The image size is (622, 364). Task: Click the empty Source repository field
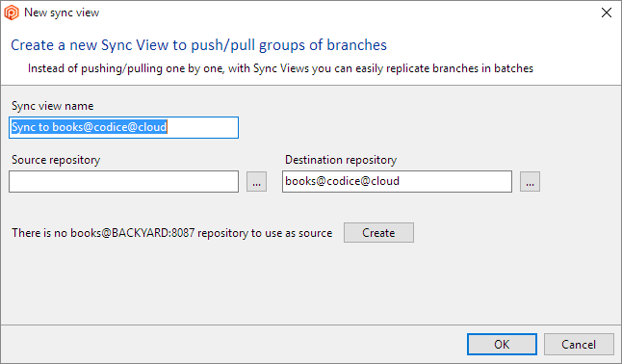124,181
